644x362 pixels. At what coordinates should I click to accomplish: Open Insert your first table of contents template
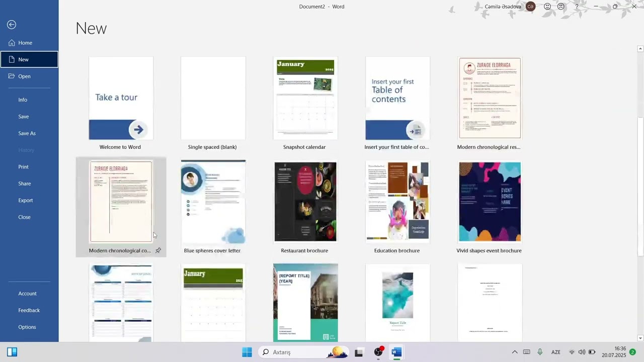coord(397,98)
